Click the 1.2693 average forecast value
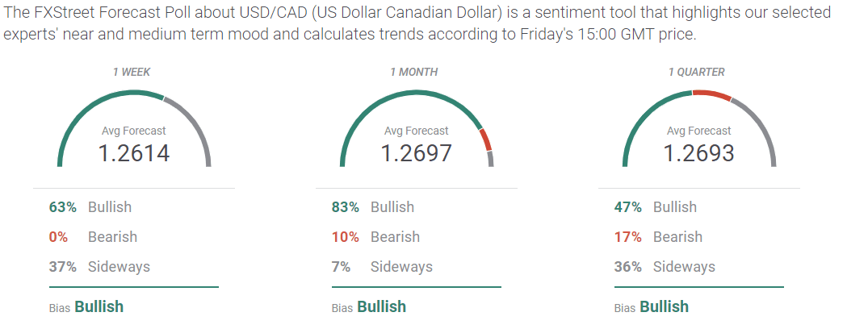Viewport: 868px width, 329px height. [x=698, y=152]
